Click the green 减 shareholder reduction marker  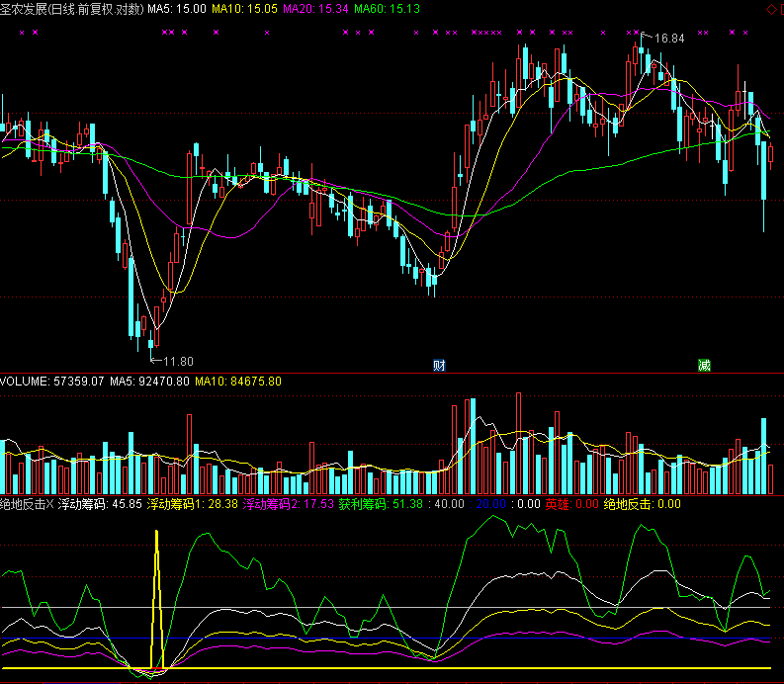tap(703, 365)
